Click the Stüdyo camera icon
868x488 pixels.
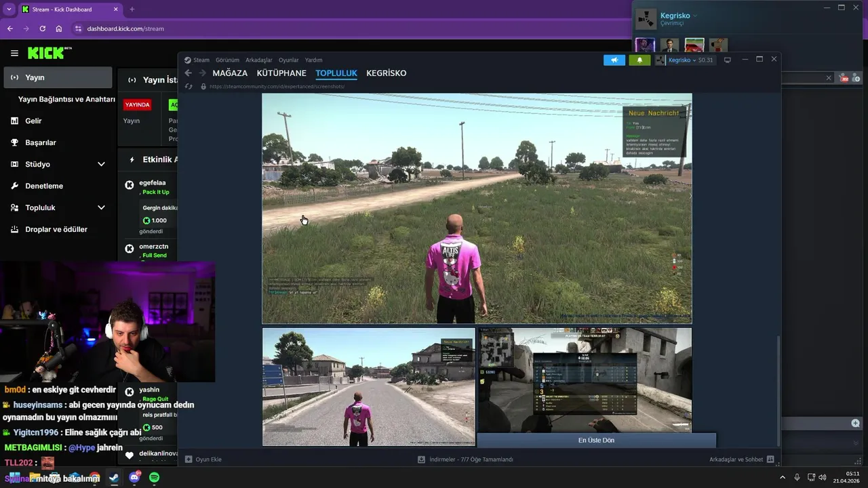click(x=14, y=164)
